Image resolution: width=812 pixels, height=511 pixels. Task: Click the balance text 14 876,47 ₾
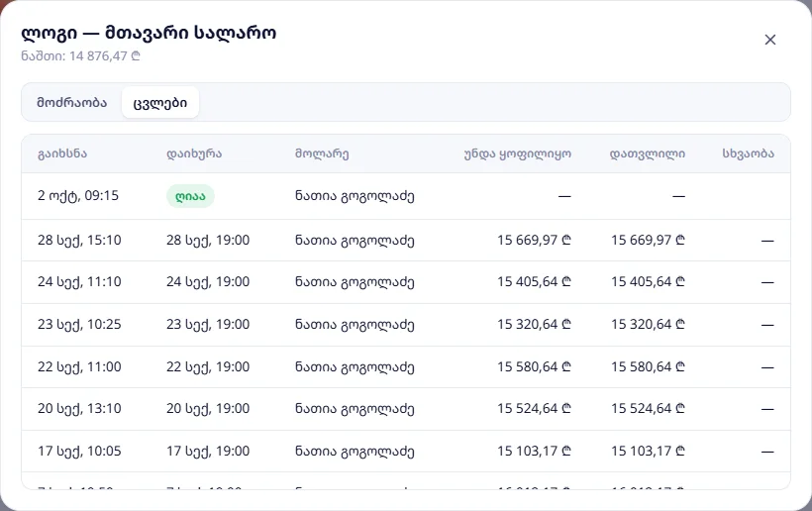(105, 55)
